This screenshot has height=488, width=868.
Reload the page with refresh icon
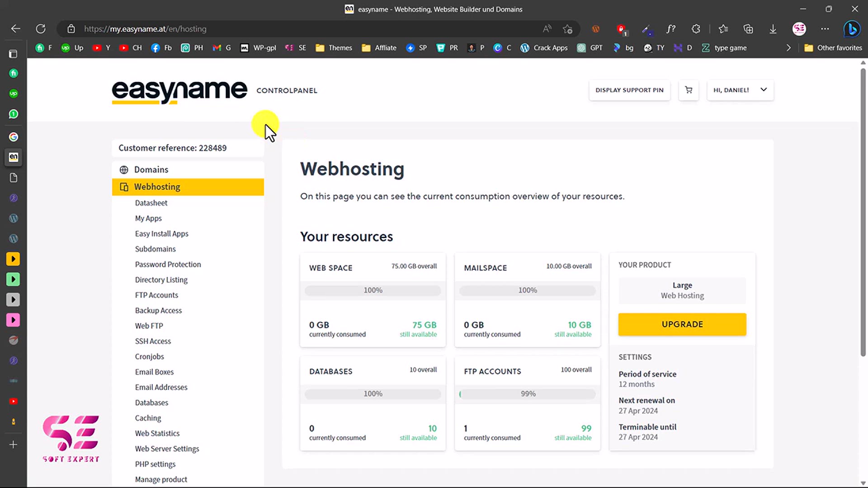(41, 29)
